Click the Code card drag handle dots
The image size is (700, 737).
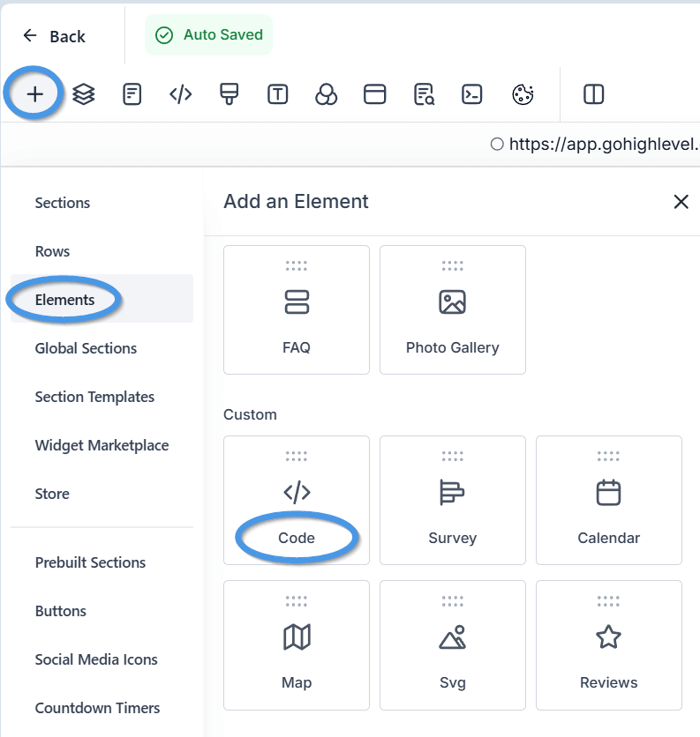(296, 456)
